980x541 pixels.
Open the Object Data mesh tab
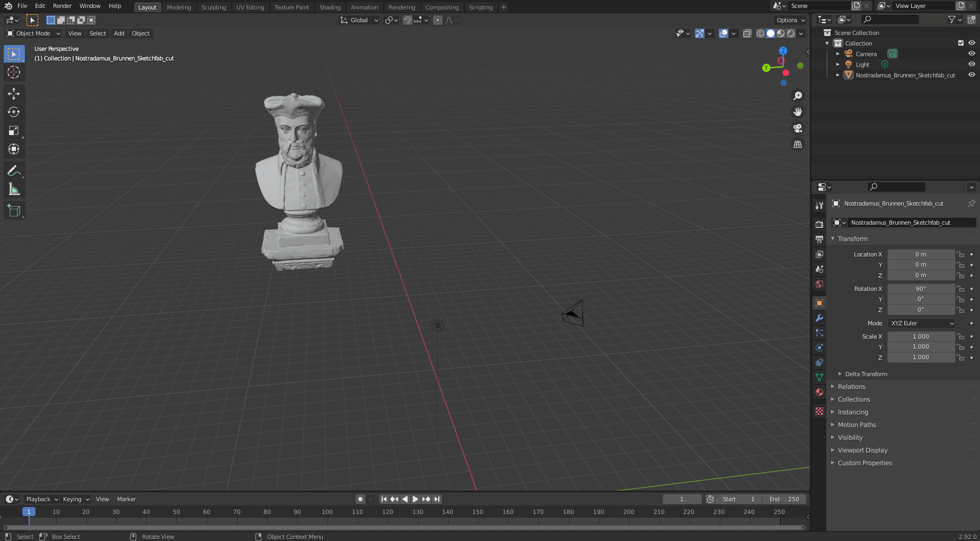pyautogui.click(x=819, y=377)
